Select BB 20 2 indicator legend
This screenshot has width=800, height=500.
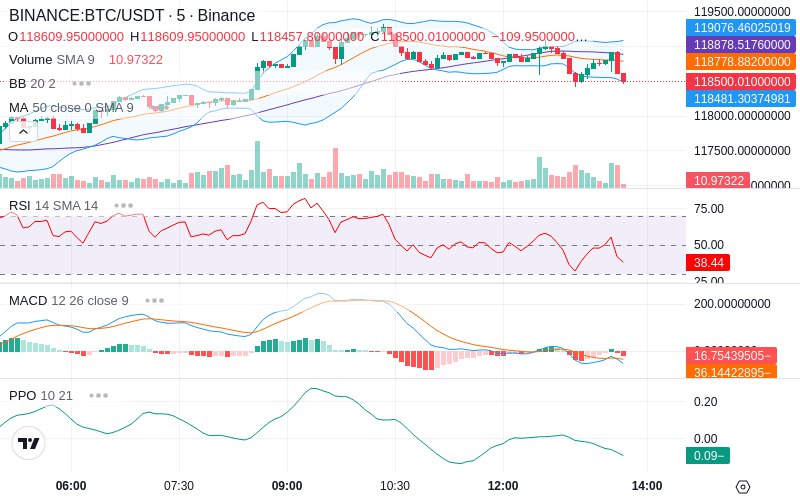32,83
